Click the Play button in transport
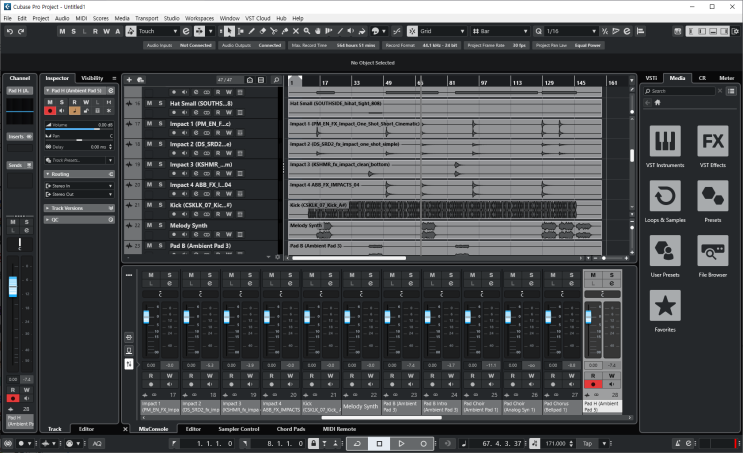This screenshot has width=743, height=453. (x=401, y=444)
